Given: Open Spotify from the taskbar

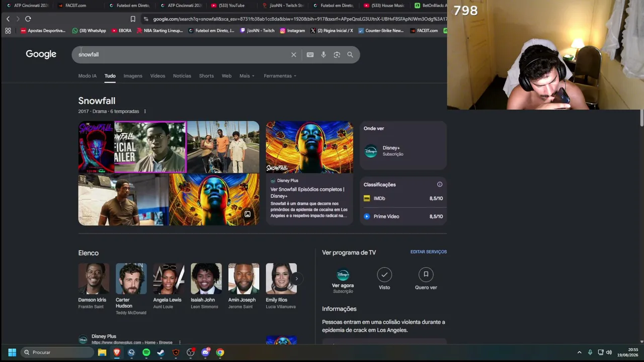Looking at the screenshot, I should [146, 352].
